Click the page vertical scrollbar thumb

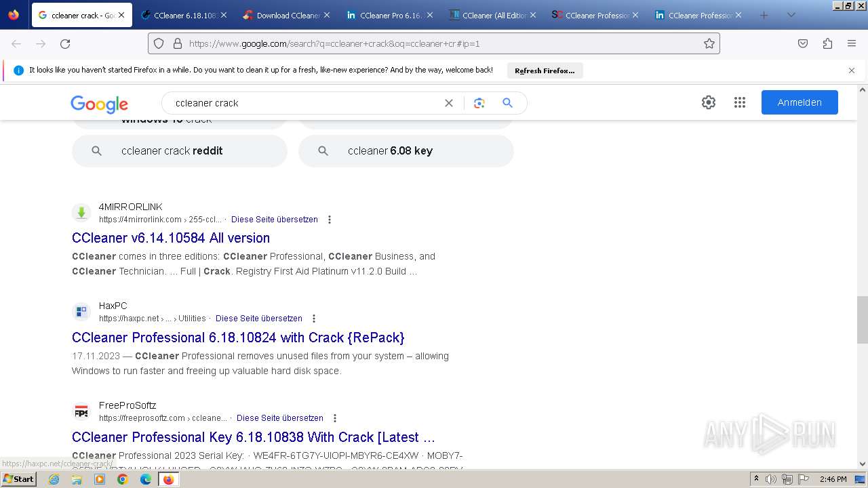862,320
